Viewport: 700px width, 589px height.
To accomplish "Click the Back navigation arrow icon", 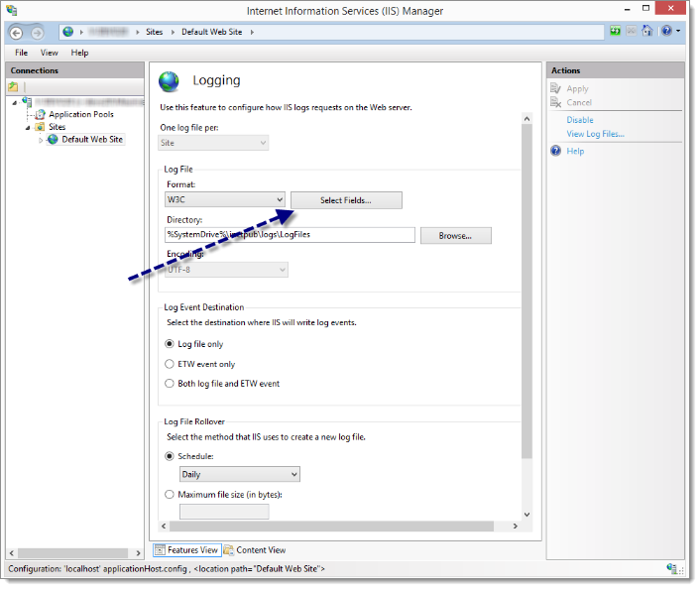I will click(x=16, y=33).
